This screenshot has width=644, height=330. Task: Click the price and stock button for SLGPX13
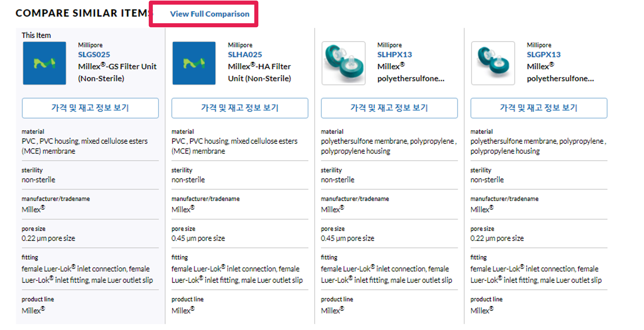click(x=538, y=108)
